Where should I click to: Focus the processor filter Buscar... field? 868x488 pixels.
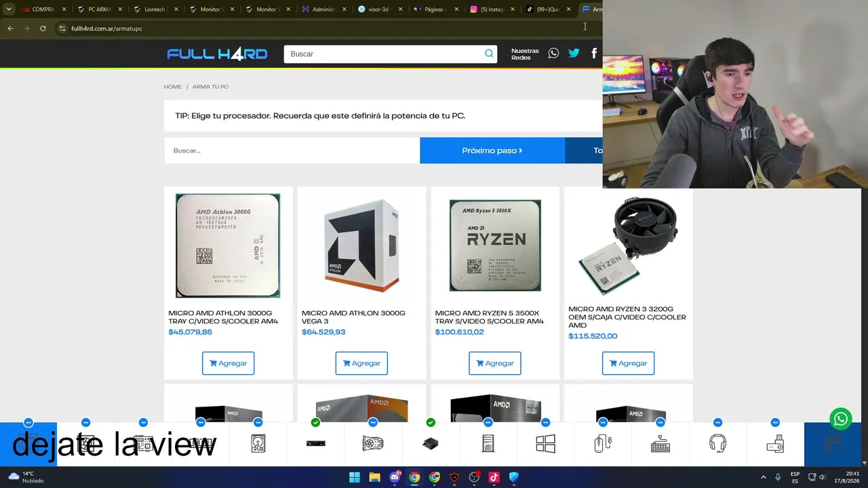tap(292, 150)
